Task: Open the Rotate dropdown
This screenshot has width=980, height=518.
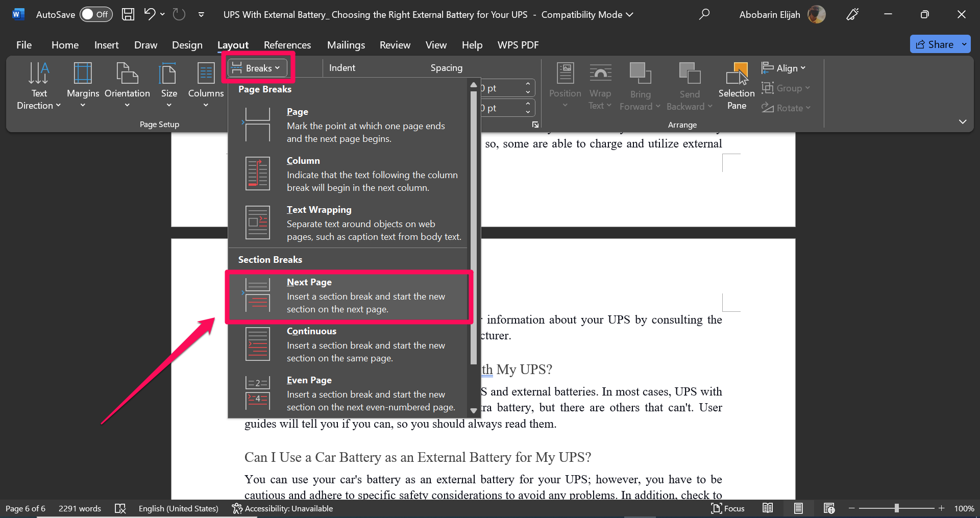Action: coord(786,108)
